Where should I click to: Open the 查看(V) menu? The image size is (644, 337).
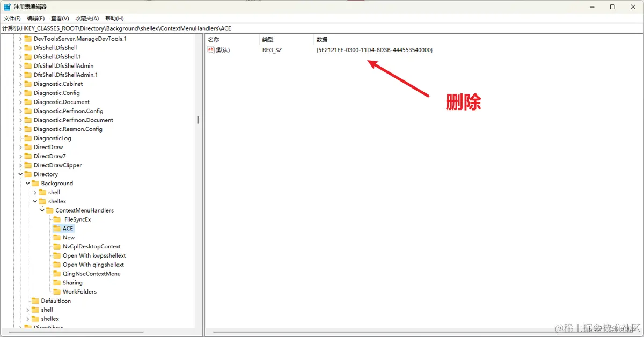[x=60, y=18]
